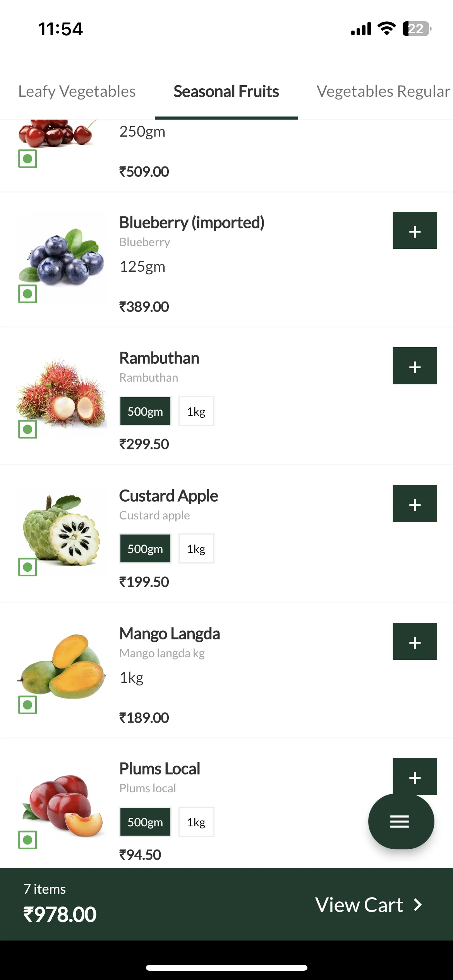Select 500gm option for Rambuthan

pyautogui.click(x=145, y=411)
